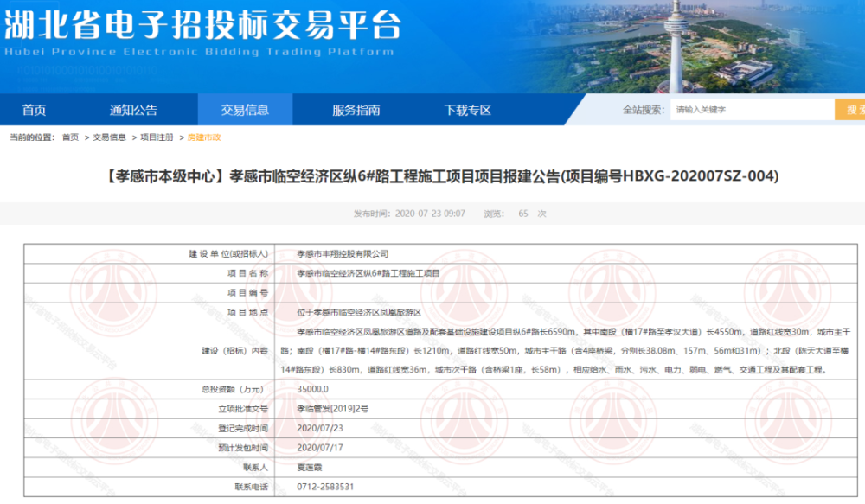
Task: Click the 当前的位置 breadcrumb label
Action: click(x=32, y=137)
